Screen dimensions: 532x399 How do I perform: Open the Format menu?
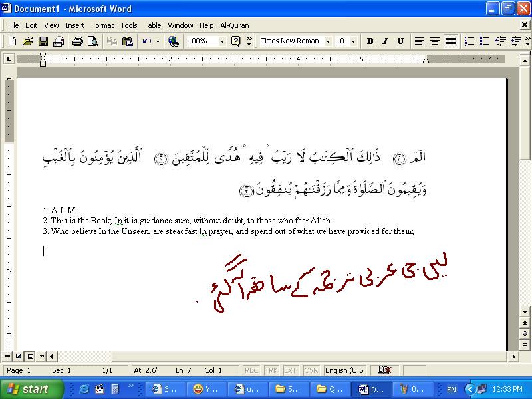coord(102,25)
